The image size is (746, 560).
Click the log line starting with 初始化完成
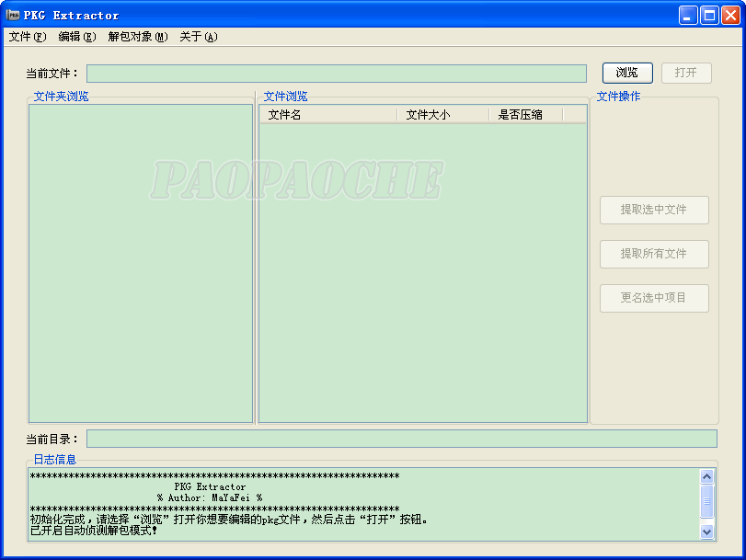[229, 520]
